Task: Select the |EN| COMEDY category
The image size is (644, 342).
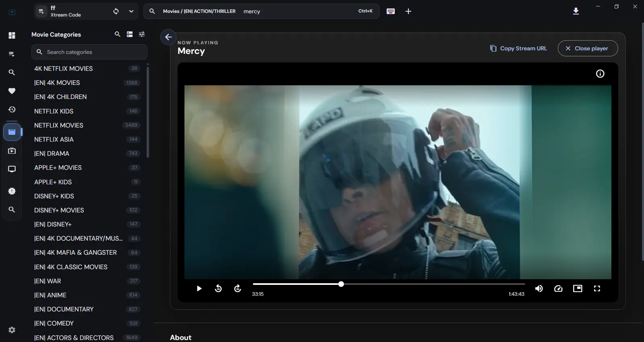Action: tap(87, 323)
